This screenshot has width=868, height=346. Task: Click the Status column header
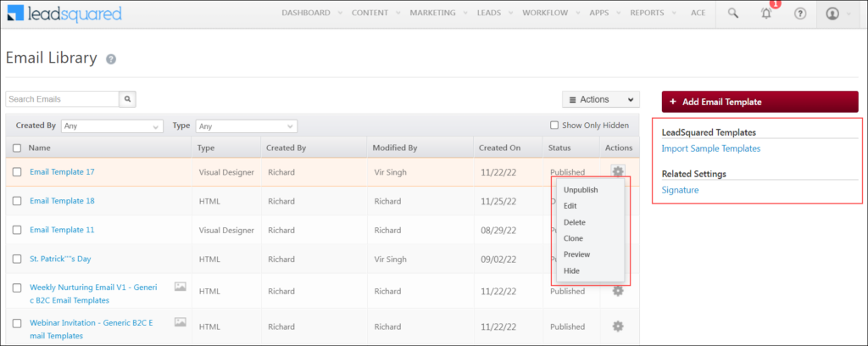point(559,148)
